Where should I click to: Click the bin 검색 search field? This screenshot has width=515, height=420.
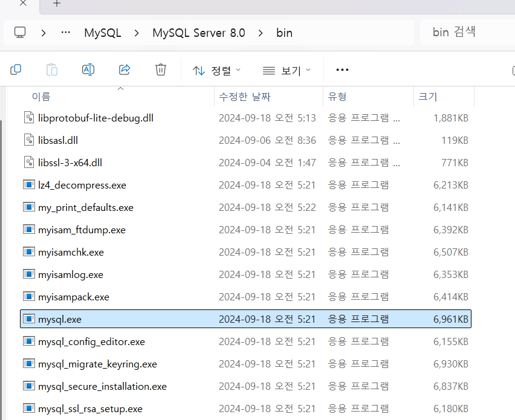click(x=467, y=32)
